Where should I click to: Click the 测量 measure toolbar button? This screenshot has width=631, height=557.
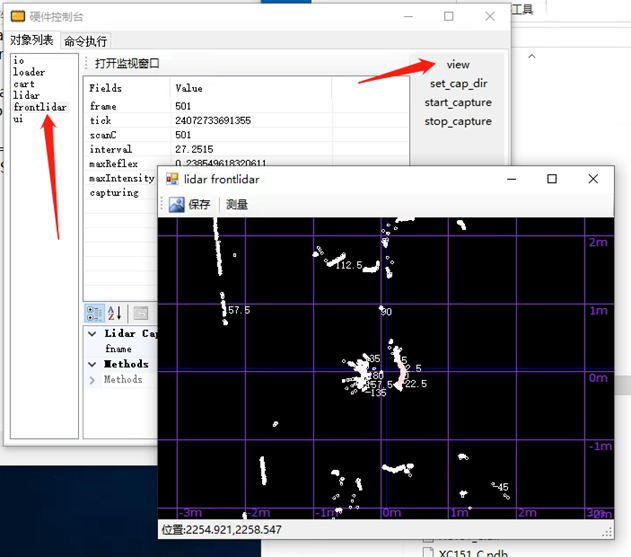click(x=237, y=204)
